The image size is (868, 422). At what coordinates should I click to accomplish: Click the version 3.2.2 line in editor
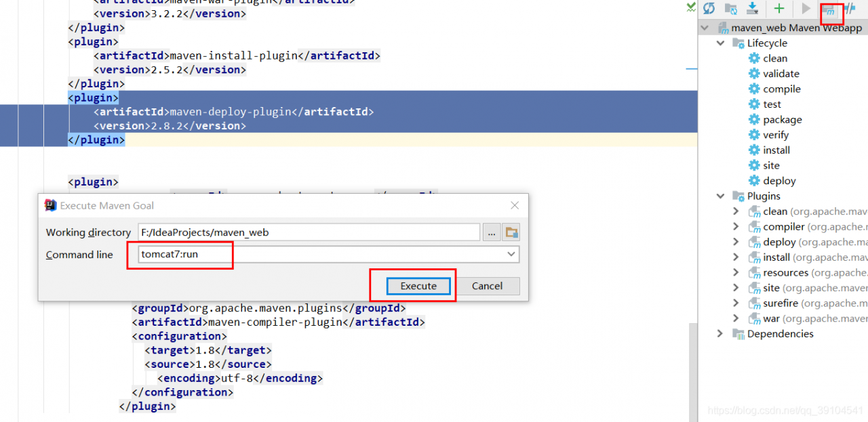170,14
